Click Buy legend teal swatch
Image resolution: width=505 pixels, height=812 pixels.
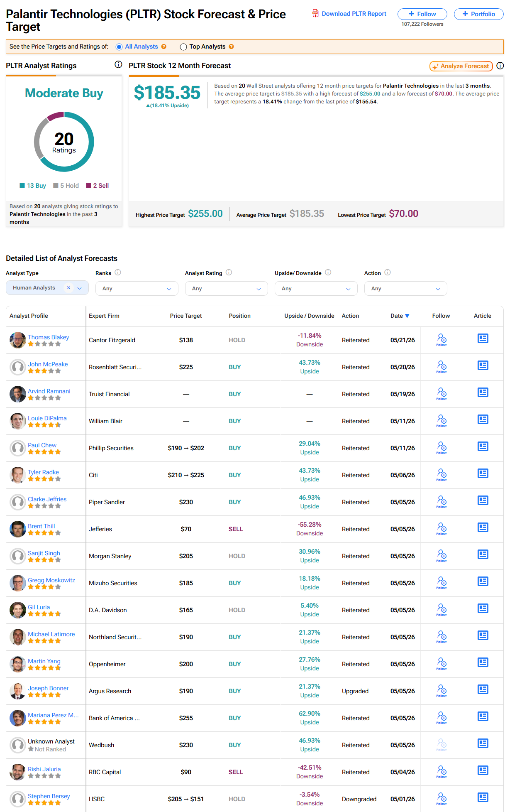point(22,185)
